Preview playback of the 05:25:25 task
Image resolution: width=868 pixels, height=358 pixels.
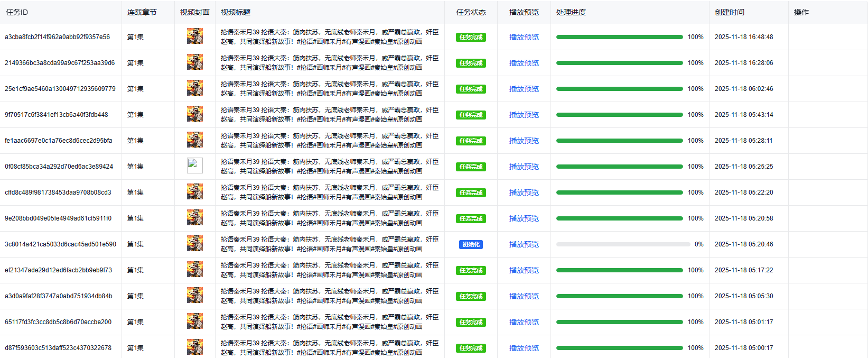pos(524,167)
